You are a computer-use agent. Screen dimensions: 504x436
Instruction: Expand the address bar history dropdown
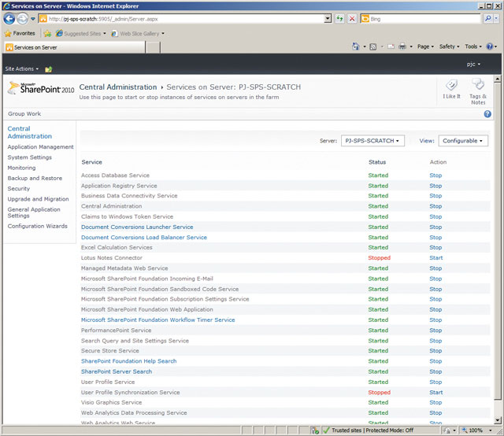tap(328, 19)
